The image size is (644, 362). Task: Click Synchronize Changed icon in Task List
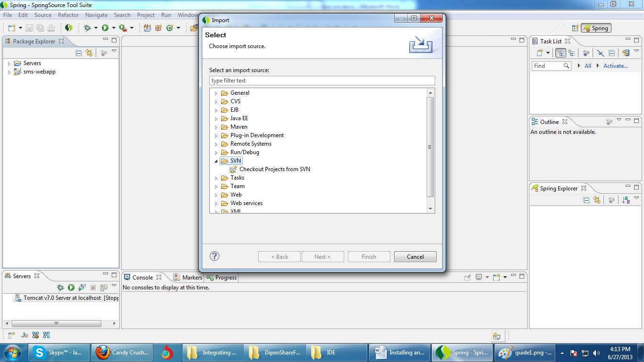coord(626,53)
